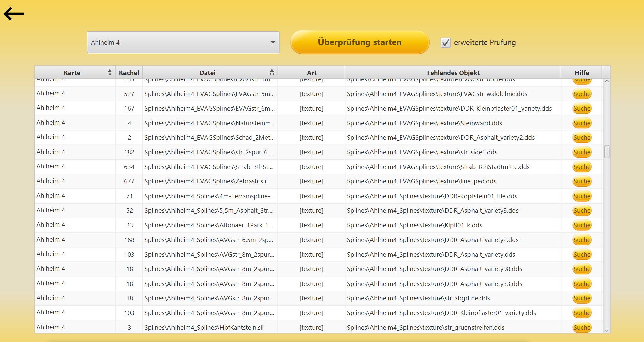
Task: Toggle the erweiterte Prüfung checkbox
Action: coord(445,43)
